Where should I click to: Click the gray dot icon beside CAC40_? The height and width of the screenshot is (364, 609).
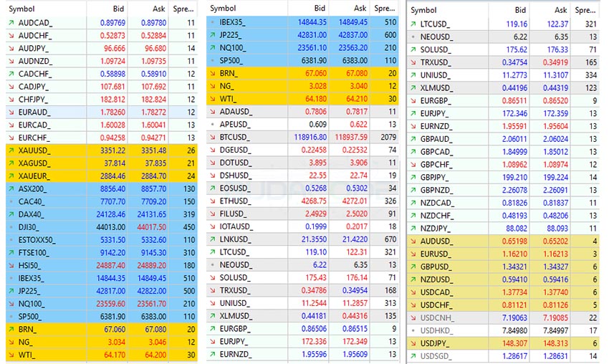point(11,201)
